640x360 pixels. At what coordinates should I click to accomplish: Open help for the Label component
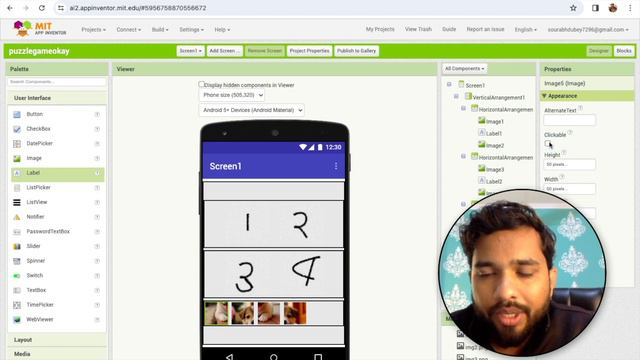(x=97, y=173)
